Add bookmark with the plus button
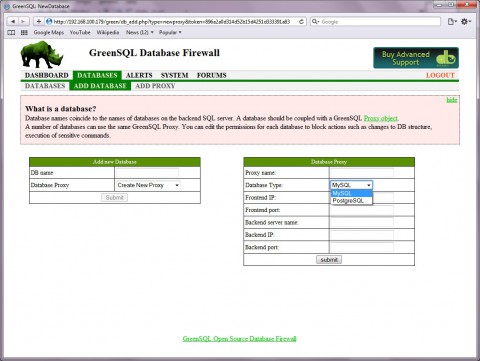480x361 pixels. [x=39, y=22]
